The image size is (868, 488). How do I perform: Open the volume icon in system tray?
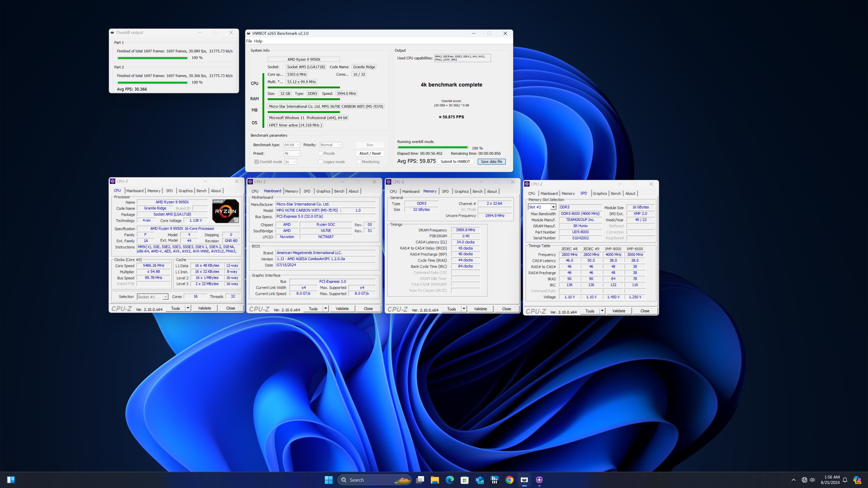tap(812, 480)
